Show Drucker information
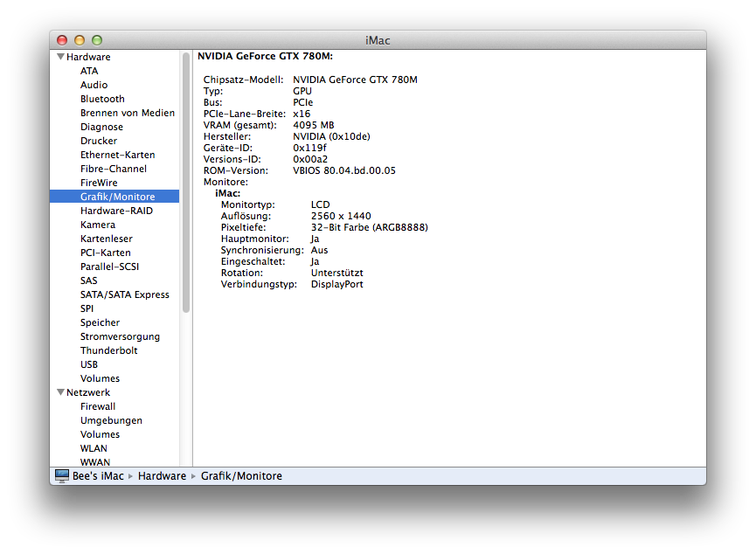Viewport: 756px width, 554px height. point(99,141)
